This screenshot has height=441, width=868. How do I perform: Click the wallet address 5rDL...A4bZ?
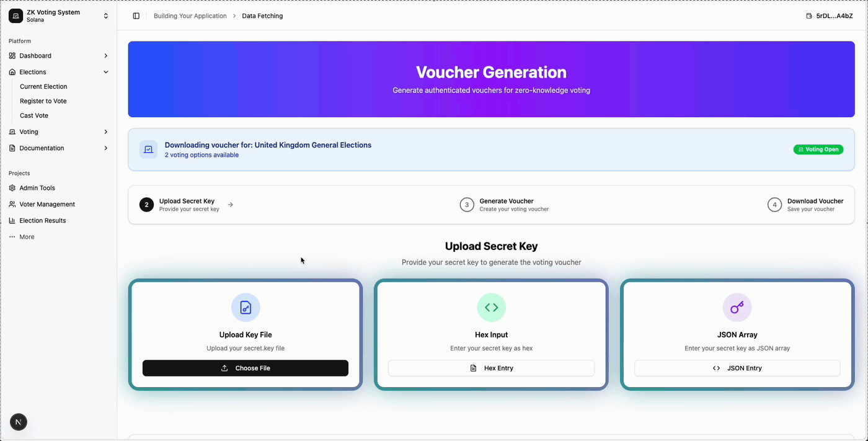830,16
